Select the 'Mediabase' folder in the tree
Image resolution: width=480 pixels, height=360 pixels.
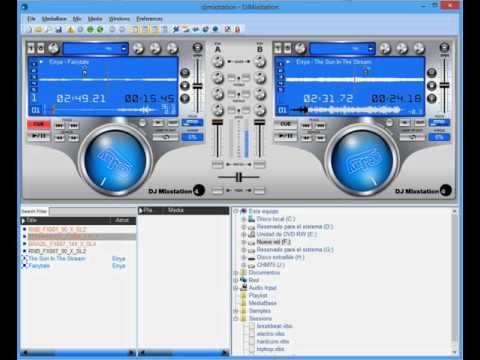coord(263,303)
